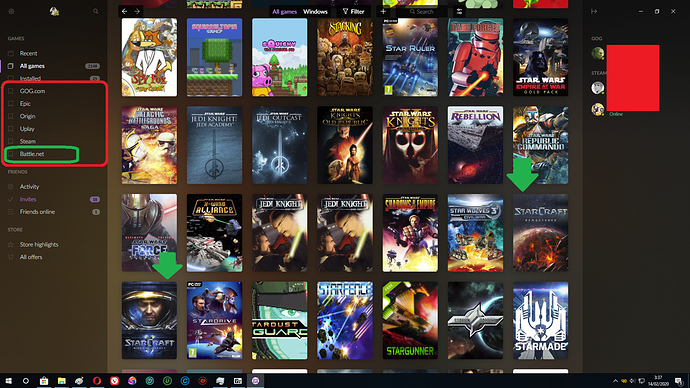Open the StarMade game cover

coord(540,321)
